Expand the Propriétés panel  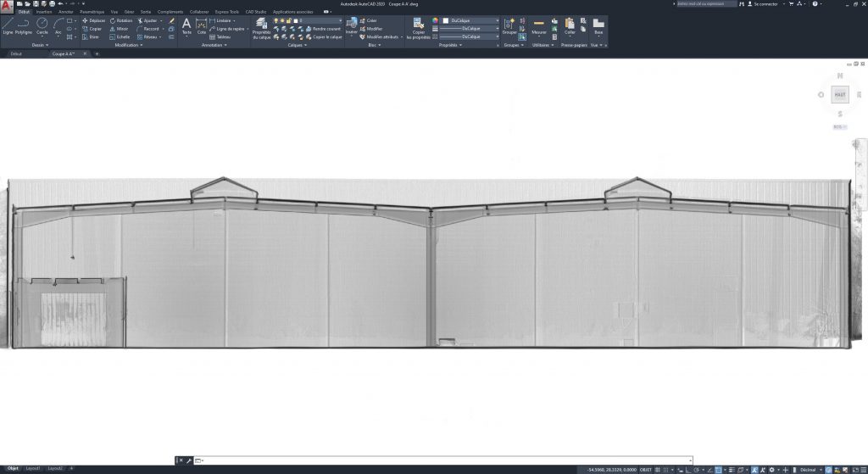451,45
